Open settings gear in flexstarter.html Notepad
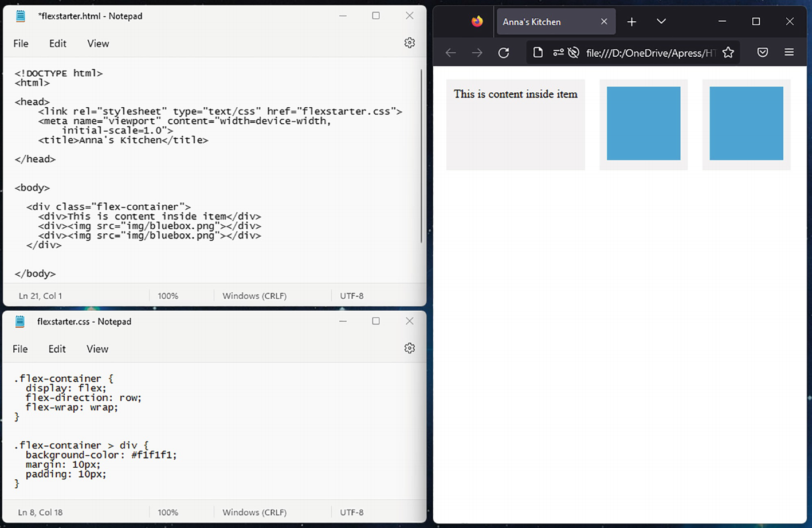The image size is (812, 528). [x=409, y=43]
